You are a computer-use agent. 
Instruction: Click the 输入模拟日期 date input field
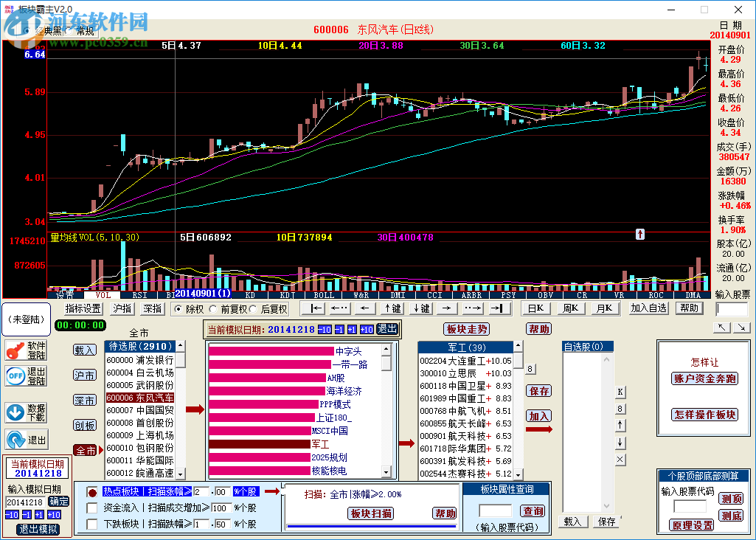click(x=26, y=502)
